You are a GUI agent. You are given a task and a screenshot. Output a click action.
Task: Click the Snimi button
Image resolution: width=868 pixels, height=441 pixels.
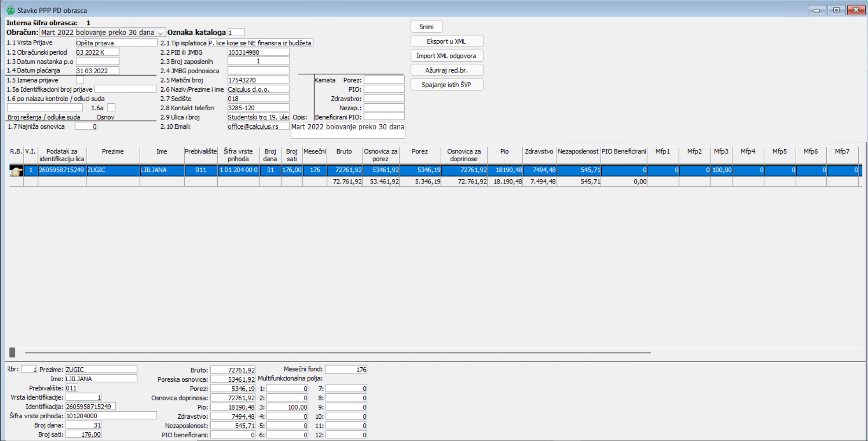[x=426, y=27]
